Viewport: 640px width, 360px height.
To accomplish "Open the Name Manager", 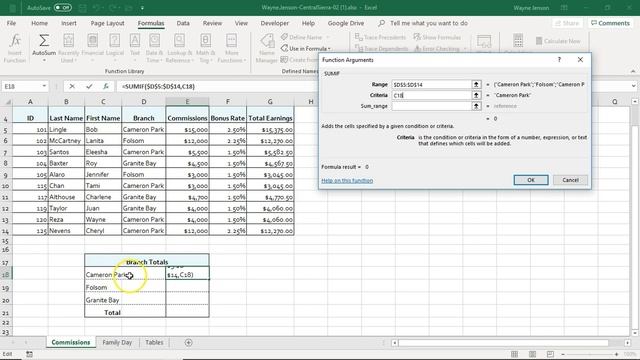I will [x=267, y=48].
